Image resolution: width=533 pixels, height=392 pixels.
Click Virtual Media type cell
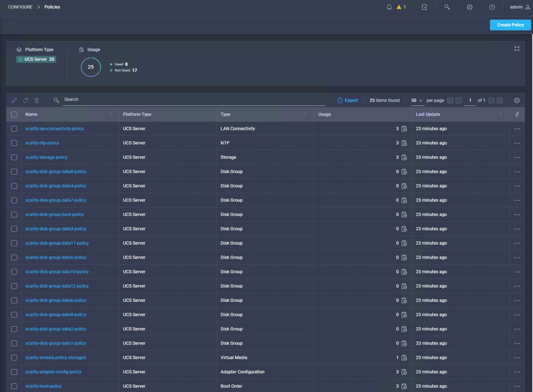pyautogui.click(x=234, y=357)
